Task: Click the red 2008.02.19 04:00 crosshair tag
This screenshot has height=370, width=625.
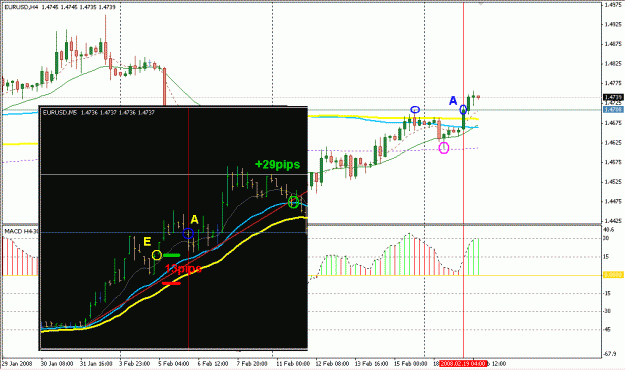Action: [464, 364]
